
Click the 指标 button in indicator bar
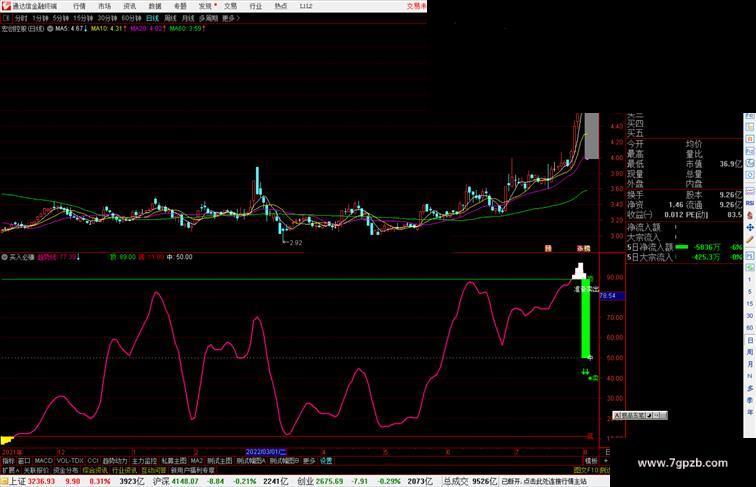pyautogui.click(x=8, y=461)
